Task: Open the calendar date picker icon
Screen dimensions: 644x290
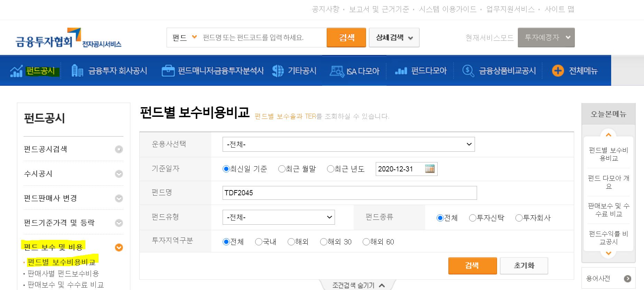Action: click(x=430, y=169)
